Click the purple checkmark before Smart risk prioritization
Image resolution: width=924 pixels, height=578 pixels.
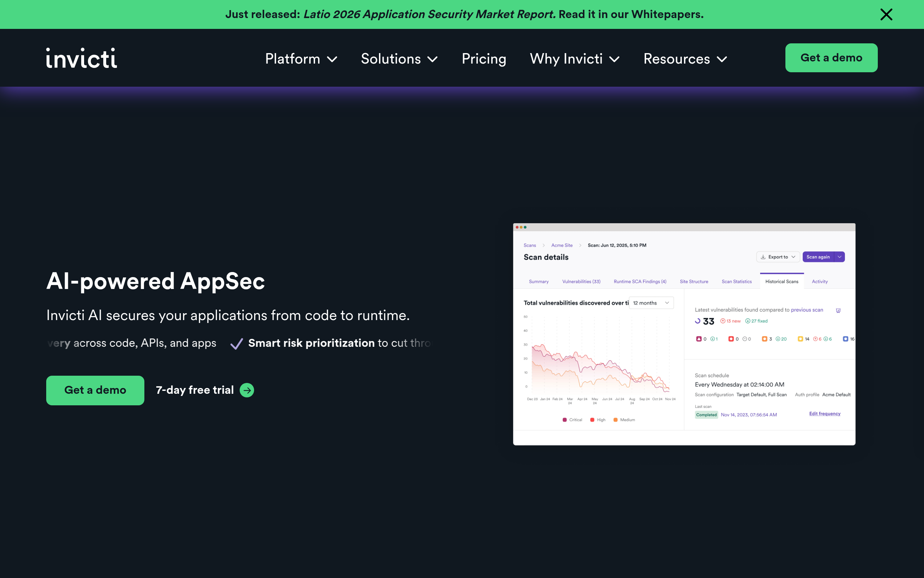(x=237, y=344)
